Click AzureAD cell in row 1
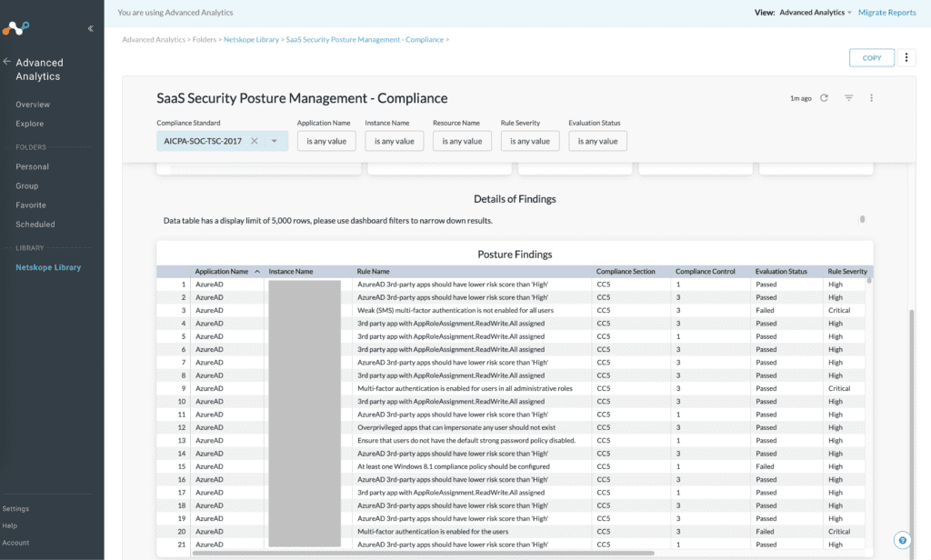Viewport: 931px width, 560px height. coord(209,285)
